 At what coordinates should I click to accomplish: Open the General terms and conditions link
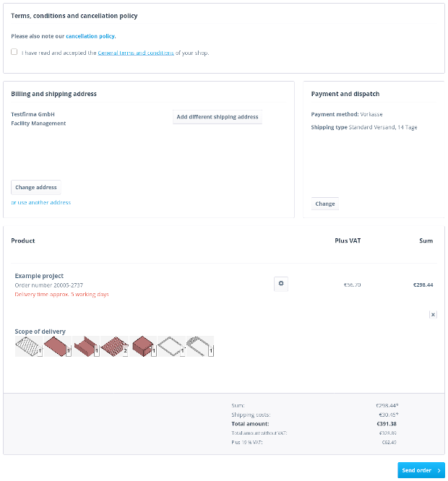click(x=136, y=53)
